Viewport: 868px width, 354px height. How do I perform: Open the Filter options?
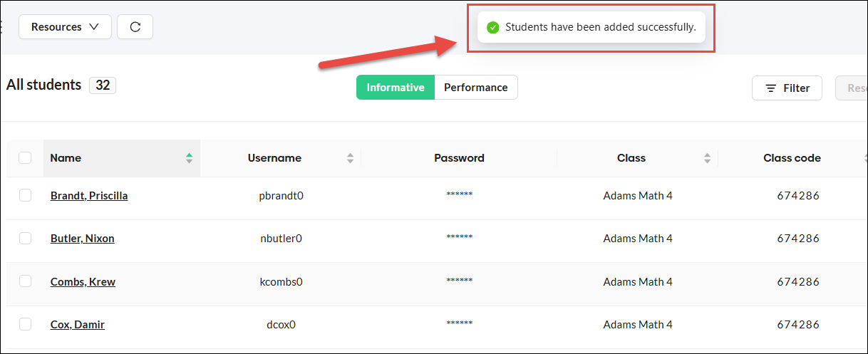click(x=787, y=88)
